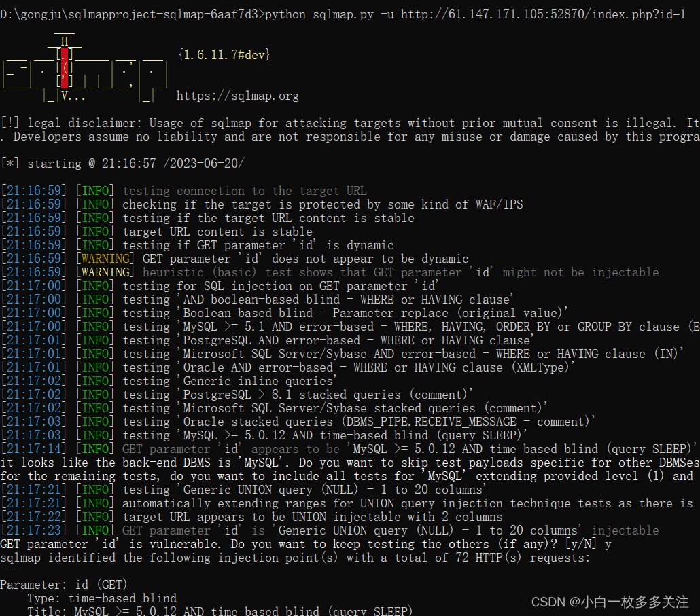Click the heuristic 'might not be injectable' warning
The width and height of the screenshot is (700, 616).
pos(330,272)
